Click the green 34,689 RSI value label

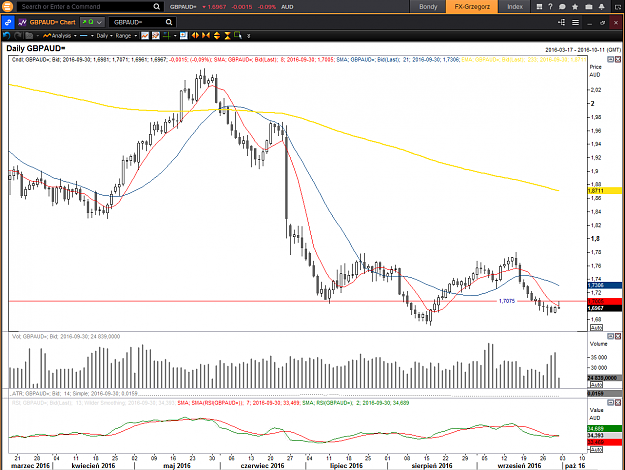tap(604, 429)
